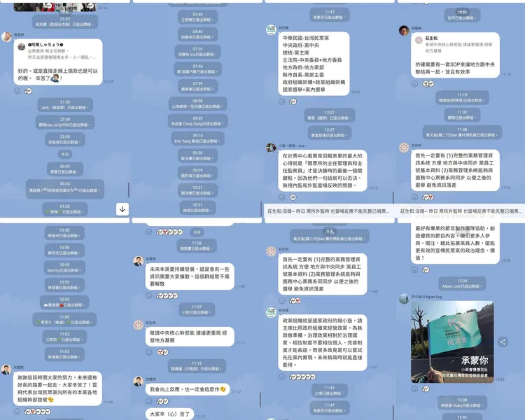Tap the 07:20 Iris left-group notice
This screenshot has height=420, width=525.
197,52
